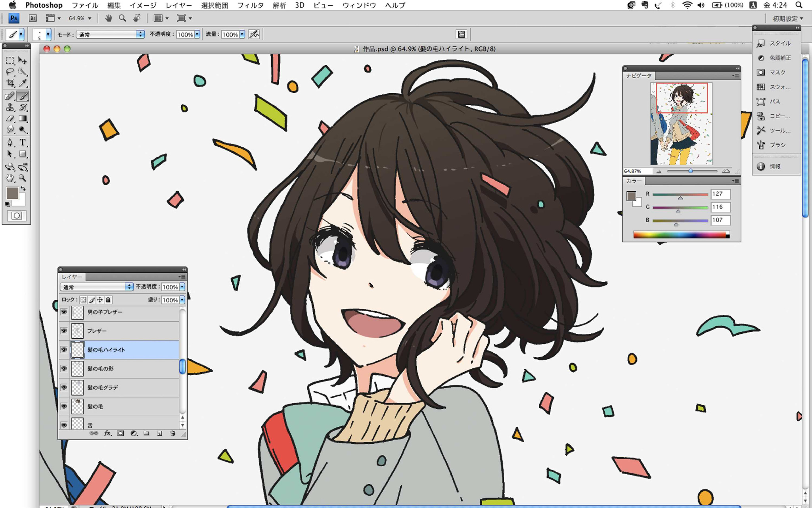Enable airbrush mode in options bar
This screenshot has height=508, width=812.
click(x=254, y=35)
